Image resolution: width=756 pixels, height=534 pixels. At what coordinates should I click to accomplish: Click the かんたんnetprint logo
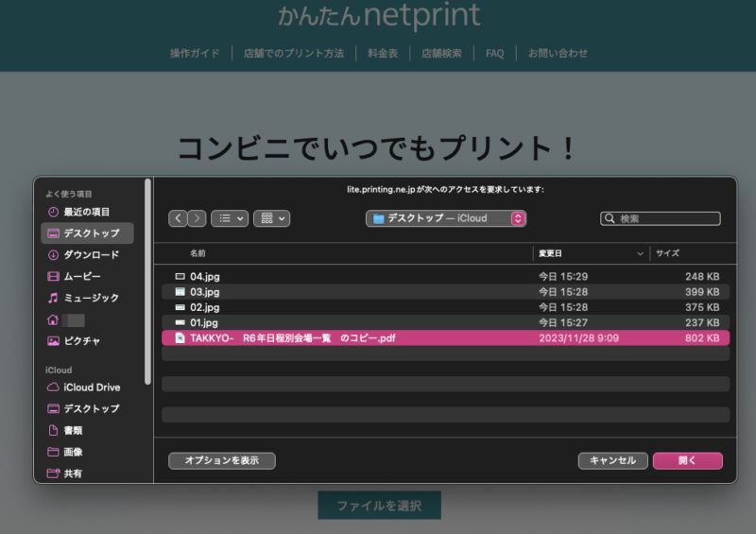click(379, 14)
